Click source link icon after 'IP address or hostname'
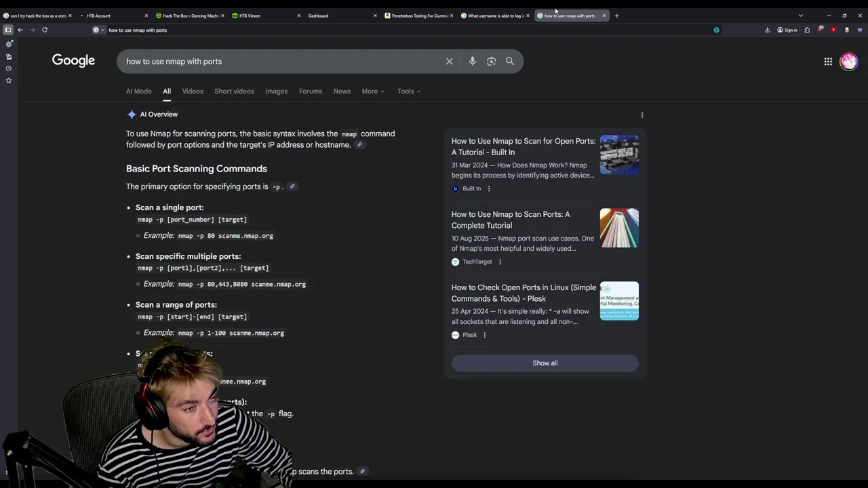Screen dimensions: 868x488 [x=360, y=144]
